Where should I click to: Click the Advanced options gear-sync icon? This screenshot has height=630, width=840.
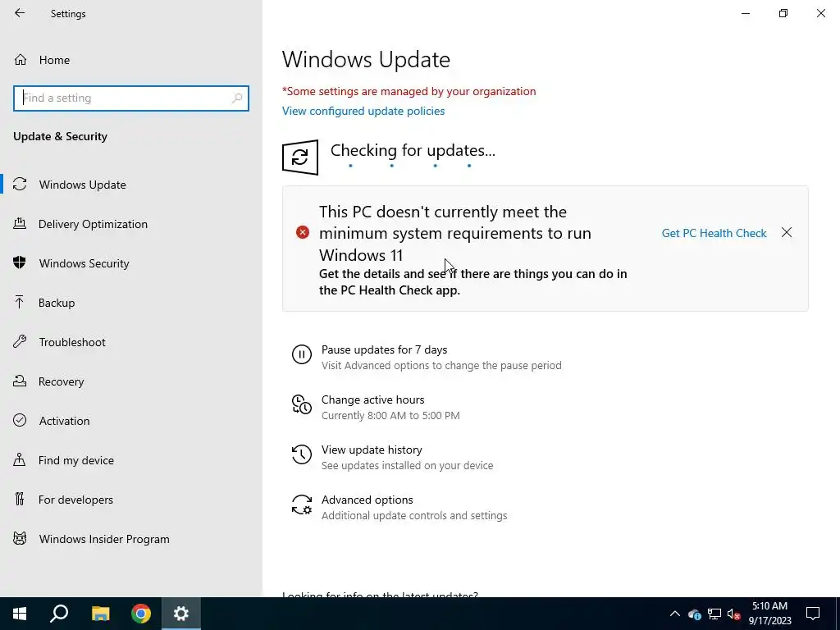pos(302,504)
